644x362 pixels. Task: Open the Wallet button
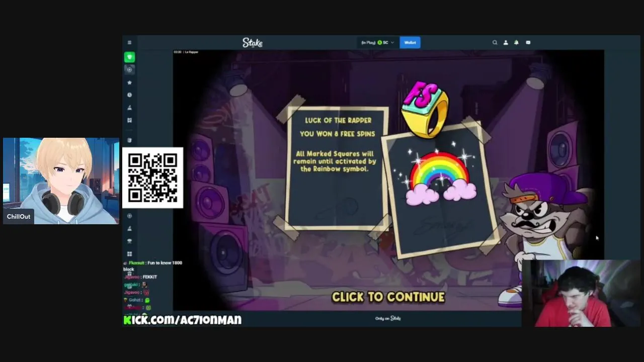click(x=410, y=43)
